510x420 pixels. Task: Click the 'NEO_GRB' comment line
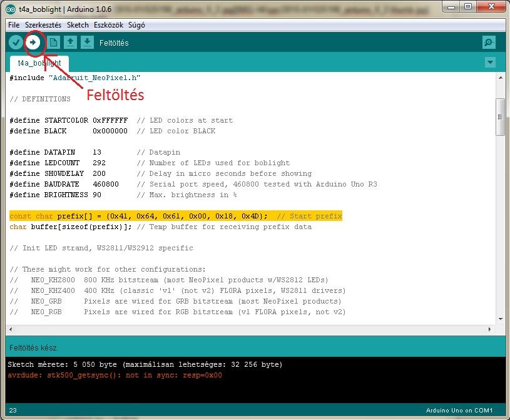[175, 301]
